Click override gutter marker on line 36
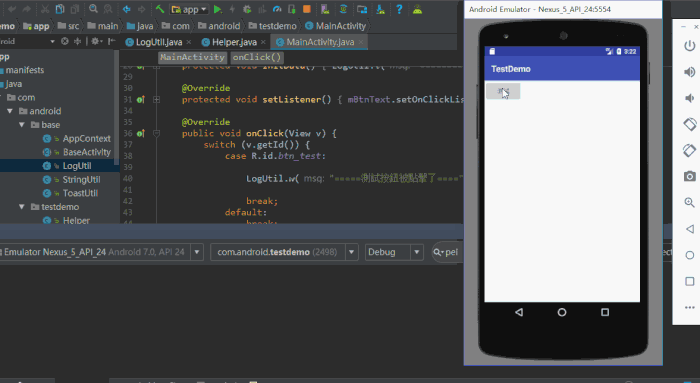Viewport: 700px width, 383px height. coord(140,133)
